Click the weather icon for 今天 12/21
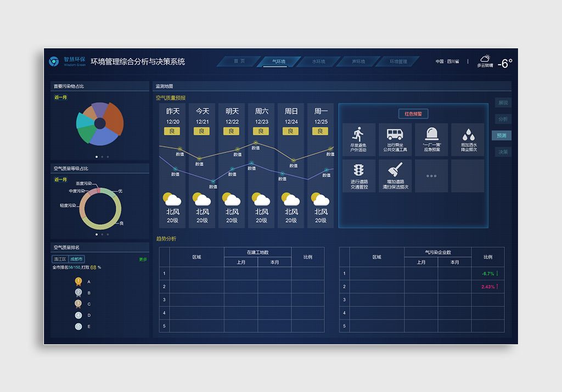This screenshot has width=562, height=392. pos(202,199)
